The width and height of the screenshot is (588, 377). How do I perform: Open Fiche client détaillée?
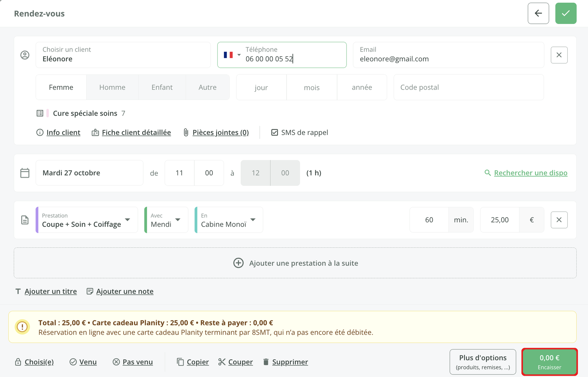tap(136, 133)
